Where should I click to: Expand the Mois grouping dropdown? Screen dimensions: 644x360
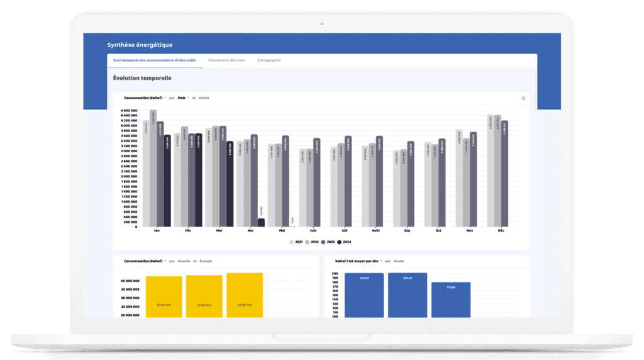[x=183, y=98]
